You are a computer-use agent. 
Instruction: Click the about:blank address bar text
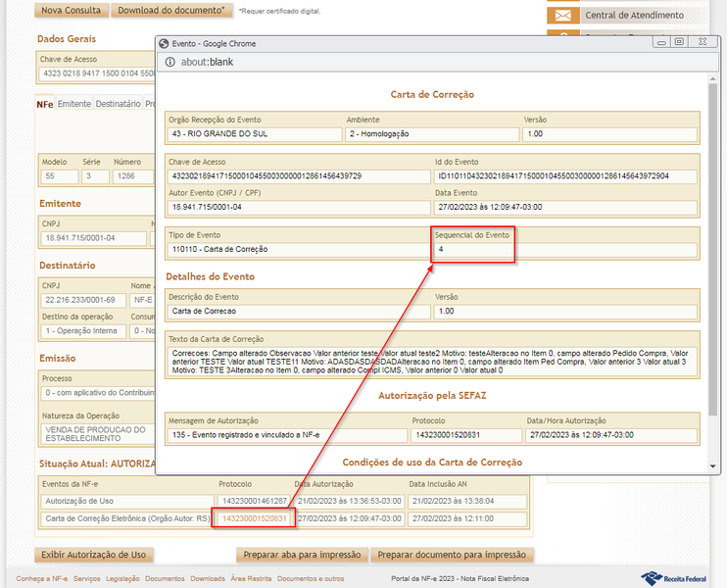[x=207, y=62]
